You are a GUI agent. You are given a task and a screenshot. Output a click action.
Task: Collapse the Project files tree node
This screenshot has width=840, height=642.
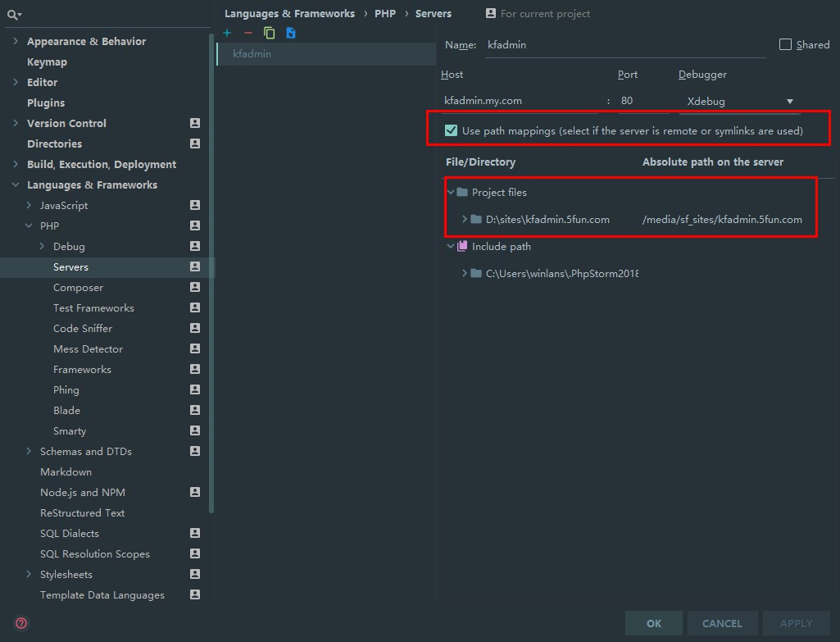tap(452, 191)
